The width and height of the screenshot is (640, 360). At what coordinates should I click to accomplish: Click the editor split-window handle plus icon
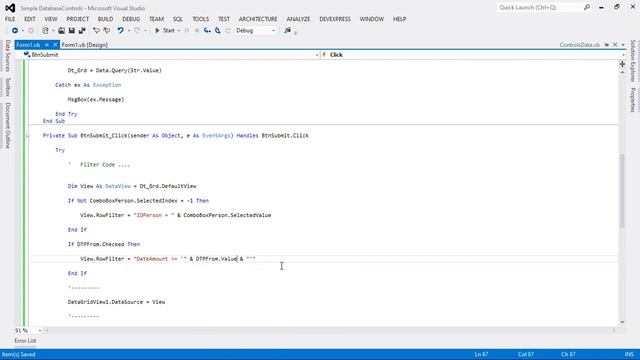pos(622,64)
